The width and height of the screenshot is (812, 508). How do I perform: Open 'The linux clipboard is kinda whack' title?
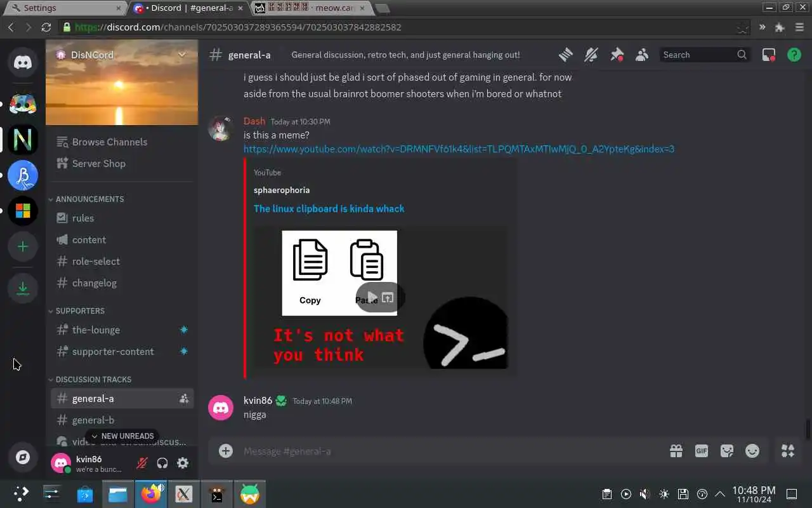[x=329, y=209]
